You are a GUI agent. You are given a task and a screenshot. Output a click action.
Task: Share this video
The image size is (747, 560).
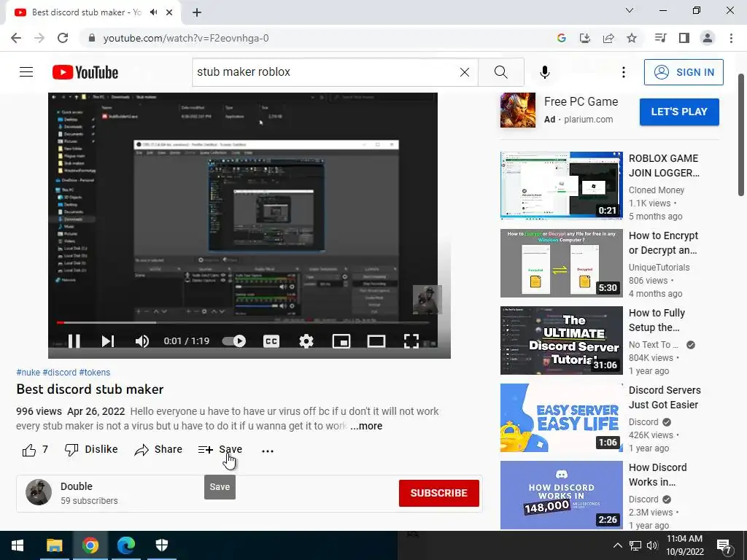click(158, 449)
